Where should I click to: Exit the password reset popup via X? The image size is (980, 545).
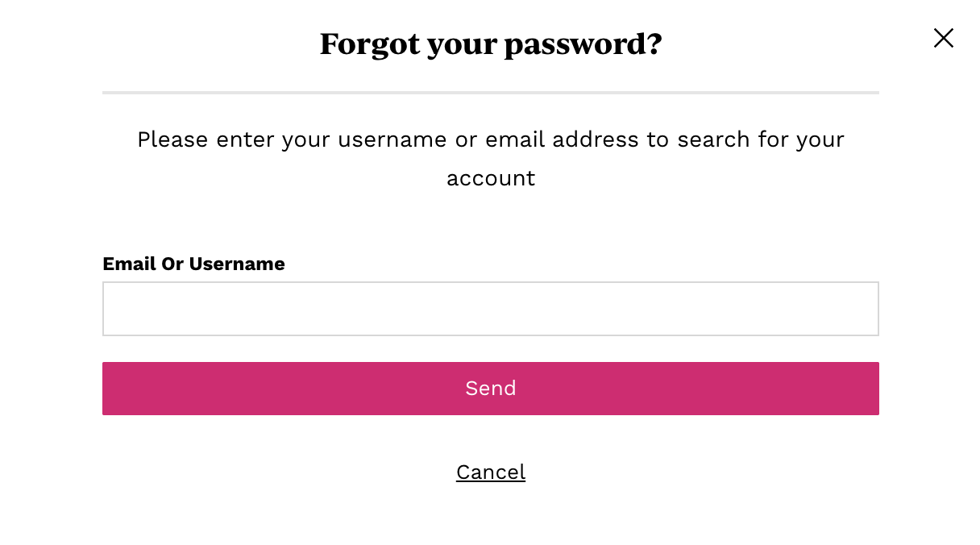pos(943,38)
